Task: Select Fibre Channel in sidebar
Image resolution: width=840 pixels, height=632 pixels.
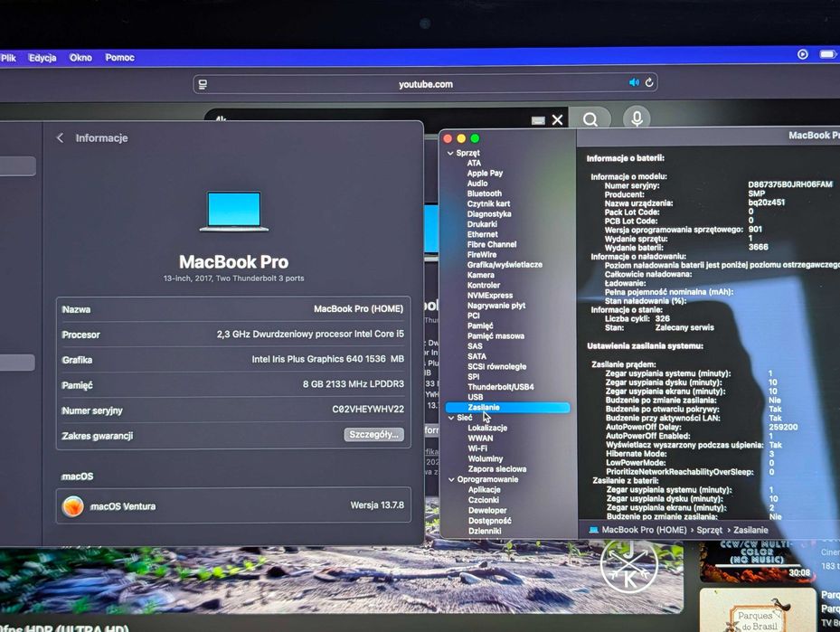Action: pos(492,244)
